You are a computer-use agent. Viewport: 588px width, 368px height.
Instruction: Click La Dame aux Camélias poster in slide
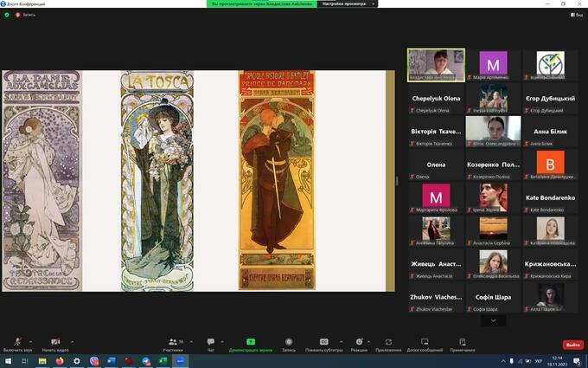[x=42, y=181]
